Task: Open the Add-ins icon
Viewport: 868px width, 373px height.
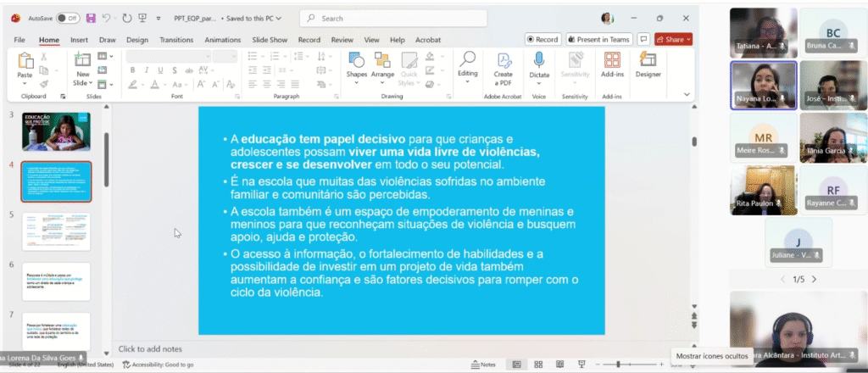Action: coord(611,64)
